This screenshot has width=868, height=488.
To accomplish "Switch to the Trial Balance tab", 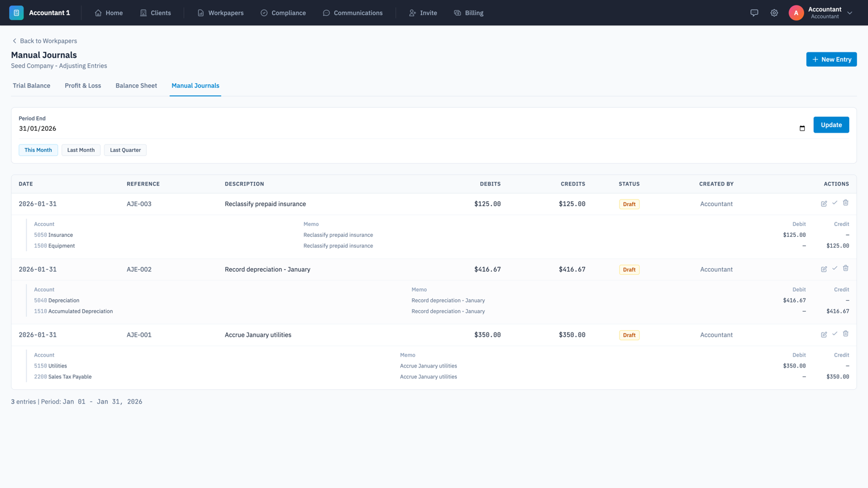I will click(31, 86).
